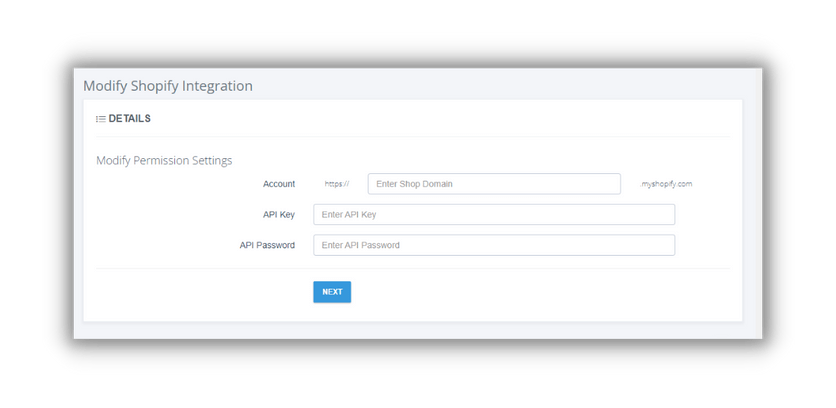
Task: Click into the Enter API Key field
Action: [494, 214]
